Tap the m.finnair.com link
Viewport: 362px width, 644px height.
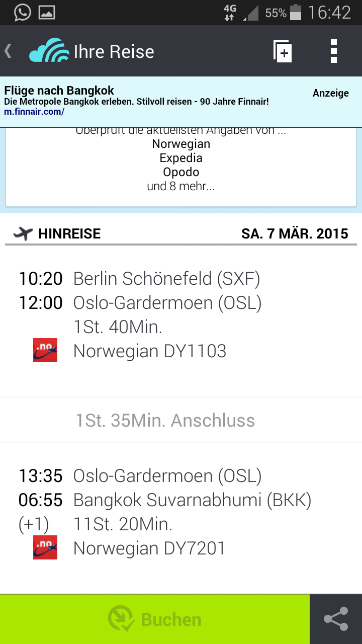click(34, 112)
